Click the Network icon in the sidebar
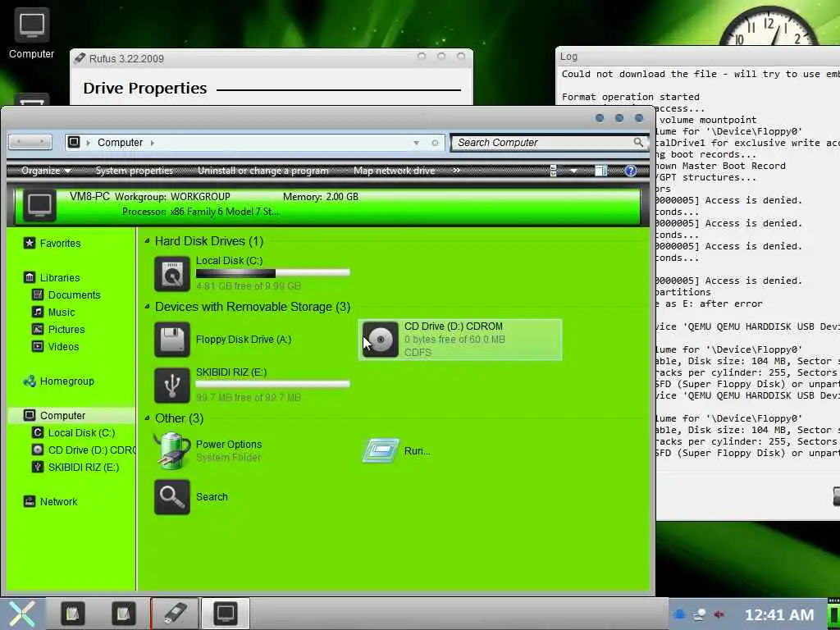 [30, 501]
